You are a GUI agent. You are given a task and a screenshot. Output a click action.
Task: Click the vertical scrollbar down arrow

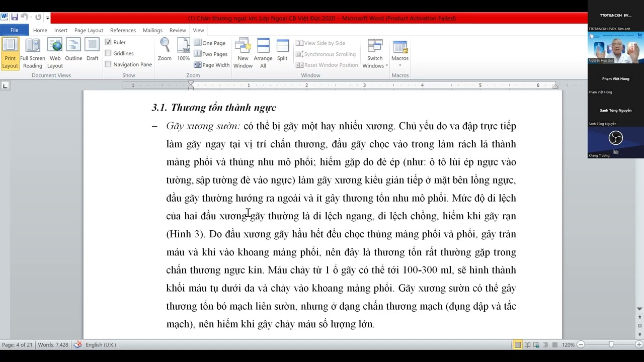pyautogui.click(x=639, y=309)
